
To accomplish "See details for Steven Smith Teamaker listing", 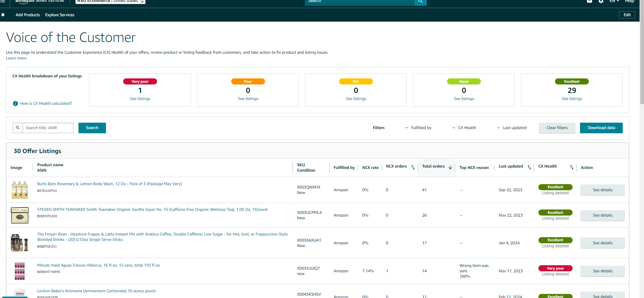I will 603,215.
